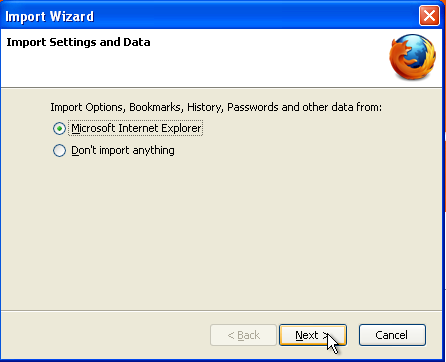Click the empty button bar area left of Back

(105, 335)
